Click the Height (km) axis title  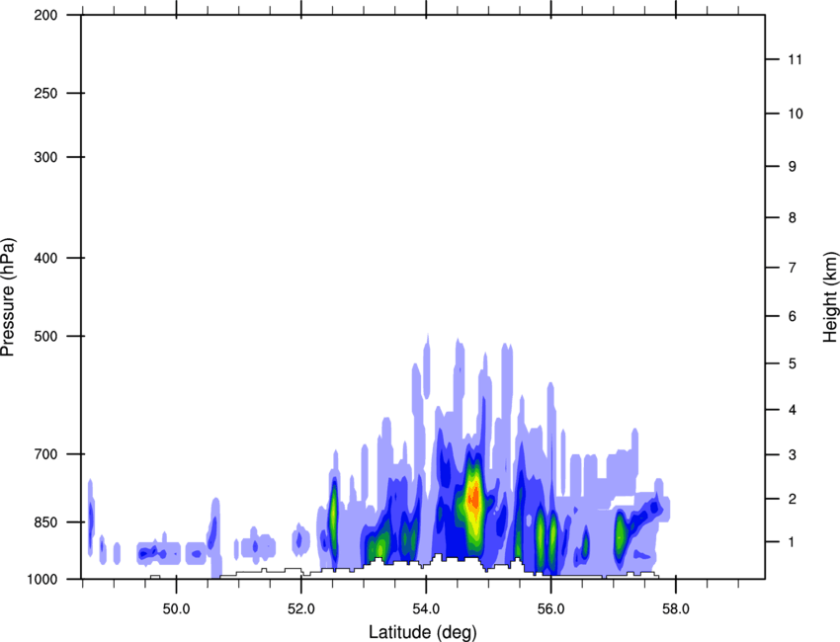click(x=830, y=297)
